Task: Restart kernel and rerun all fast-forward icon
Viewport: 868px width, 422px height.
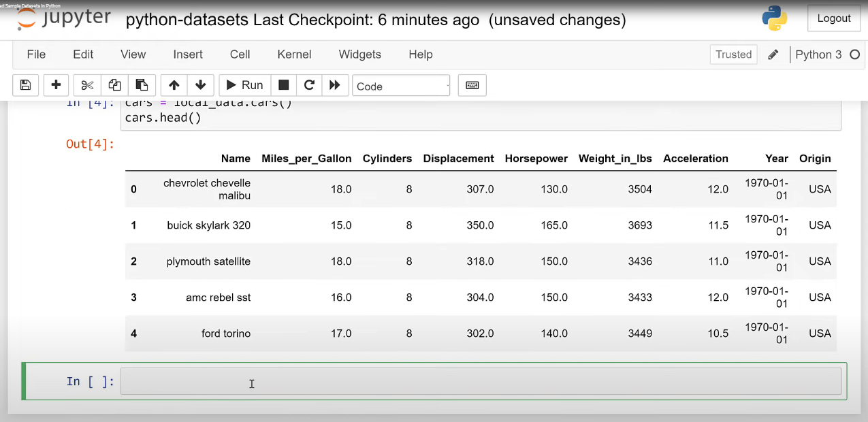Action: coord(334,85)
